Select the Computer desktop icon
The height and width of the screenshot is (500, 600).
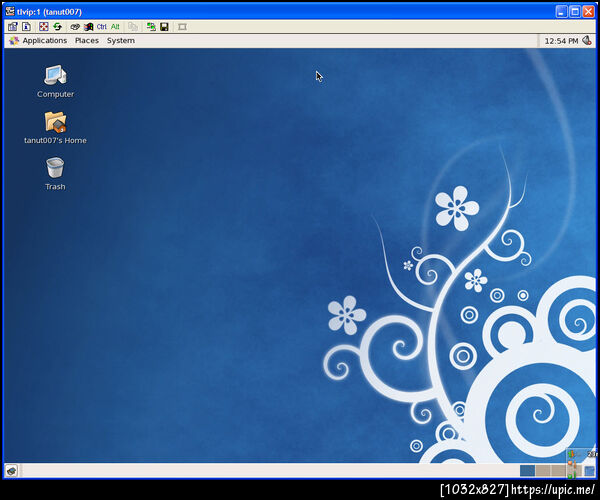[55, 81]
